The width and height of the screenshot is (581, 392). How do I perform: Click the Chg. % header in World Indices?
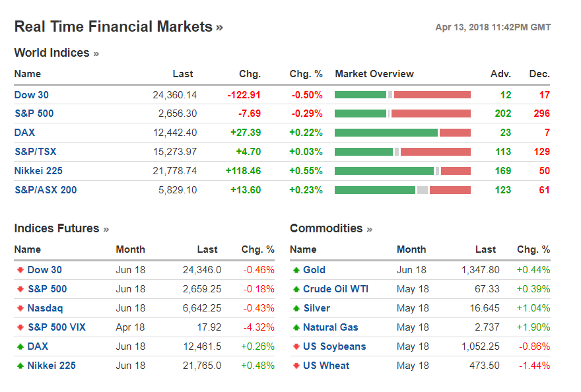pos(306,74)
